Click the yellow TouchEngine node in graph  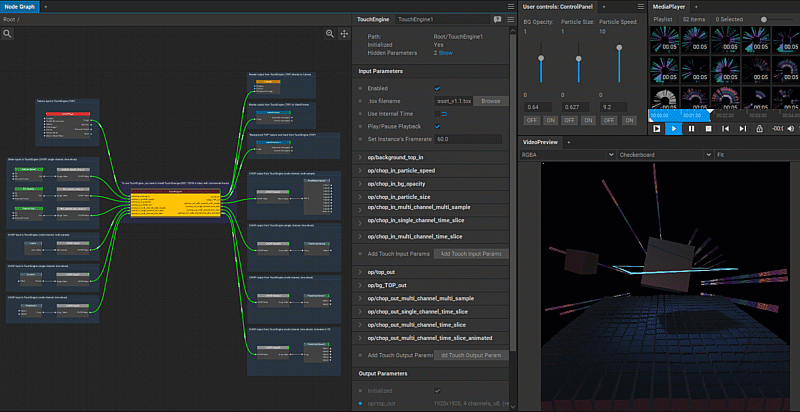pyautogui.click(x=176, y=204)
